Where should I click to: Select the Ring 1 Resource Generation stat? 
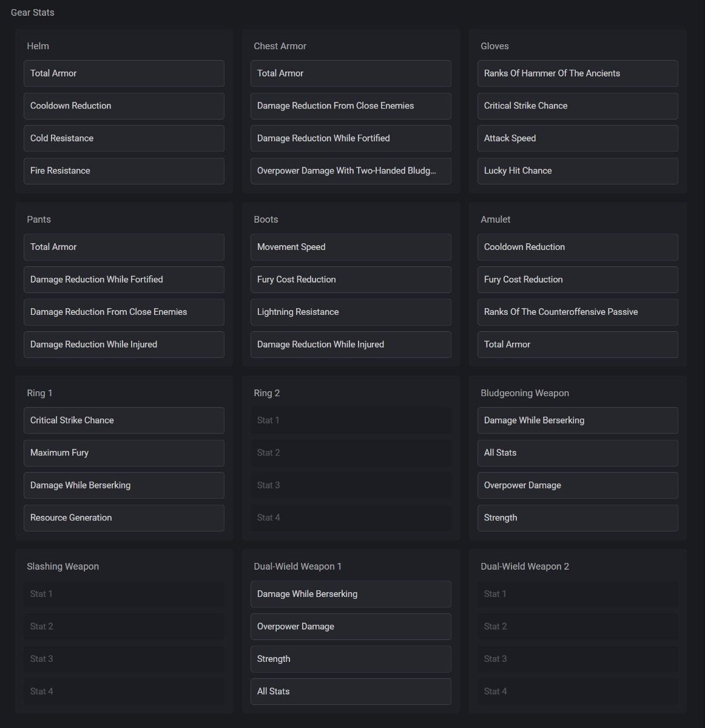coord(124,518)
